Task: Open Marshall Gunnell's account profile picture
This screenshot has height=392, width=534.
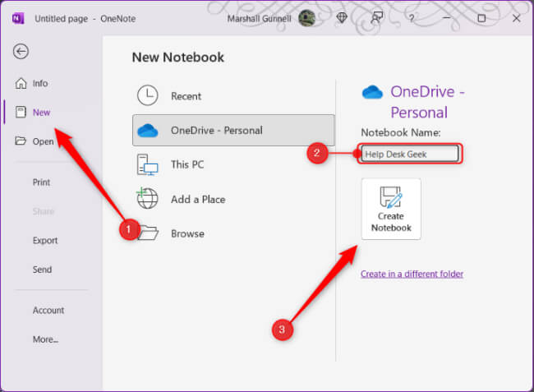Action: click(306, 18)
